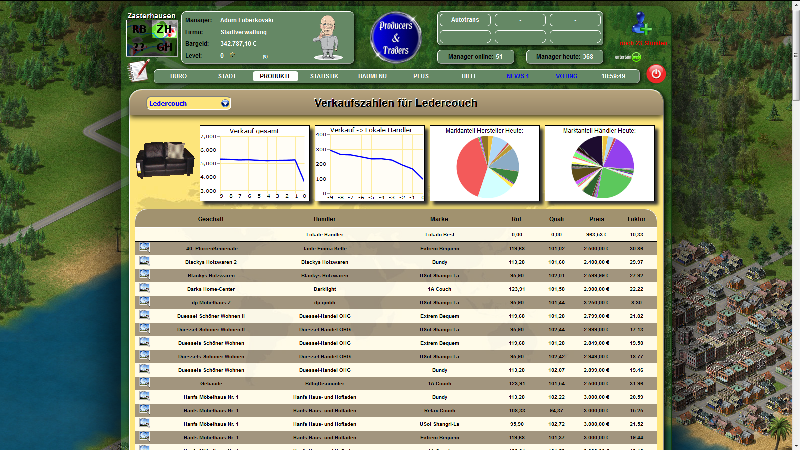Viewport: 800px width, 450px height.
Task: Sort table by Händler column header
Action: tap(324, 219)
